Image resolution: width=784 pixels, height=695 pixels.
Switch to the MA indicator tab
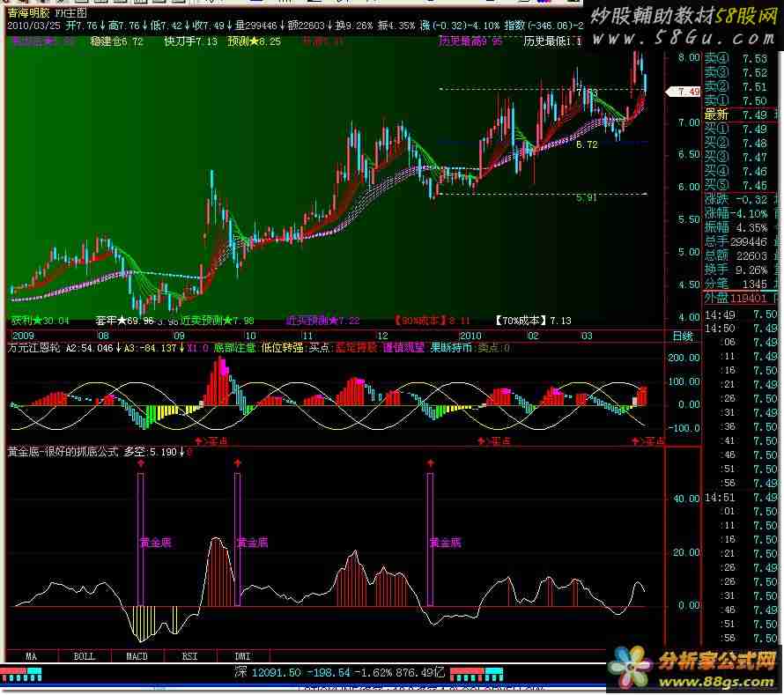coord(32,656)
